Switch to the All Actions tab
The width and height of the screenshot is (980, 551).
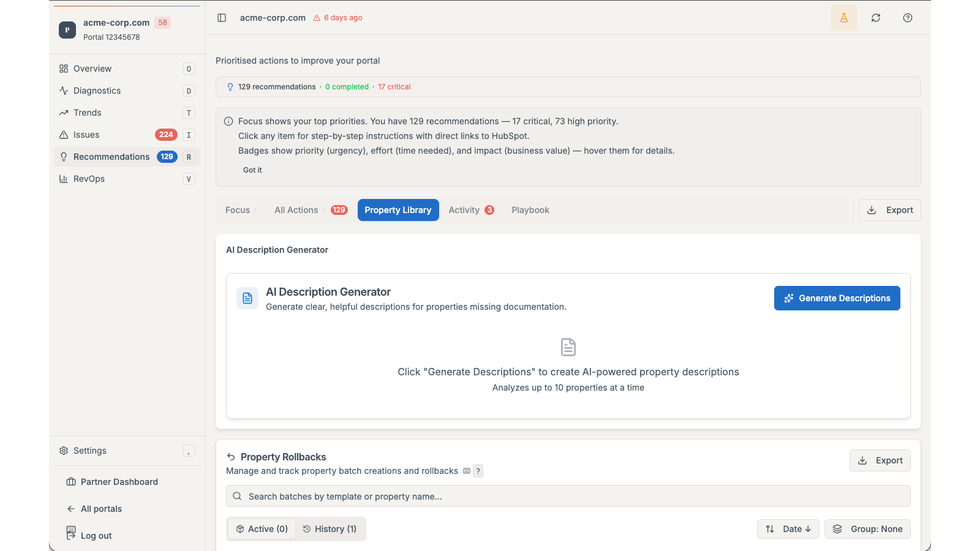click(x=311, y=210)
